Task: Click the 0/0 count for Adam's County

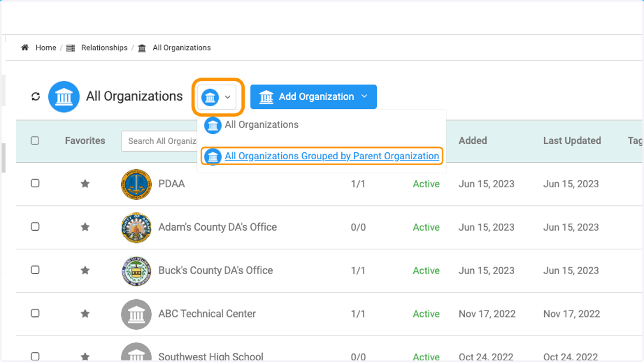Action: click(x=358, y=227)
